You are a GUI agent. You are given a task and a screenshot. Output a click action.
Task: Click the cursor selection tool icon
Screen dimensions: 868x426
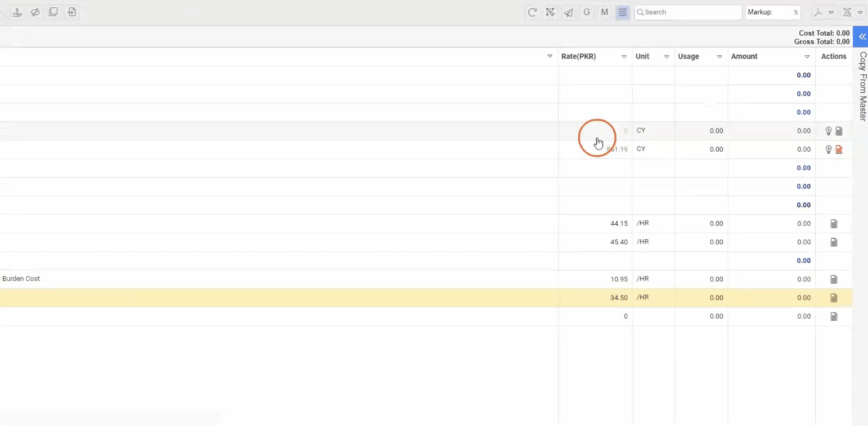click(x=550, y=12)
